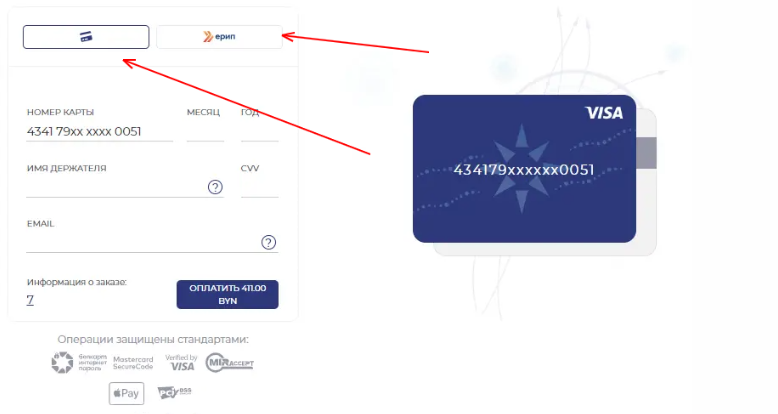The width and height of the screenshot is (778, 414).
Task: Open the email help question icon
Action: [268, 242]
